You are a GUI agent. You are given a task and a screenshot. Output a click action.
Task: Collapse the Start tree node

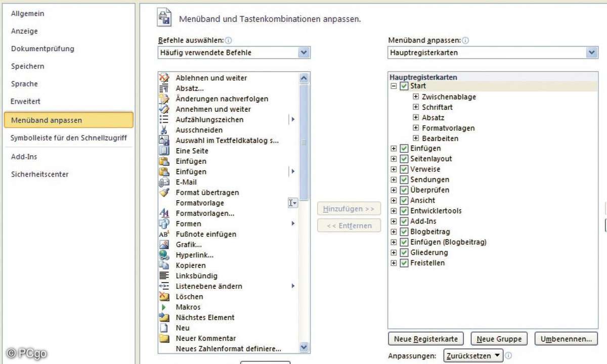click(x=394, y=86)
